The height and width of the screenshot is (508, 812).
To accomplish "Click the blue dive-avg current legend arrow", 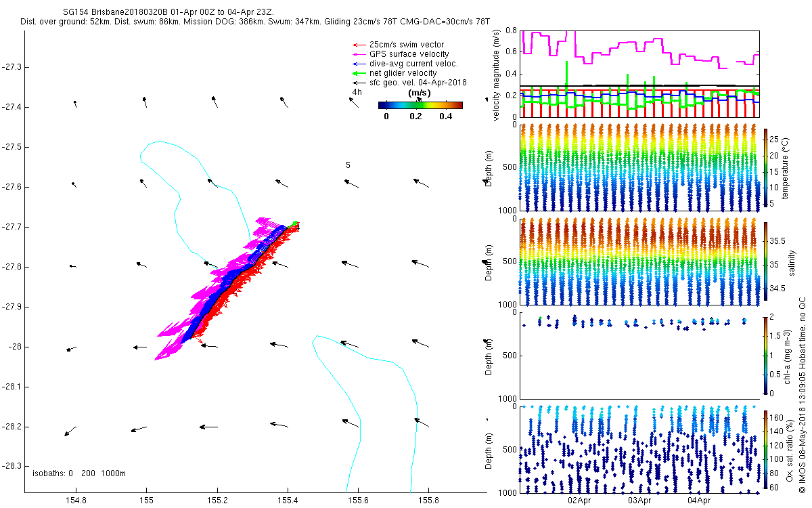I will [x=359, y=64].
